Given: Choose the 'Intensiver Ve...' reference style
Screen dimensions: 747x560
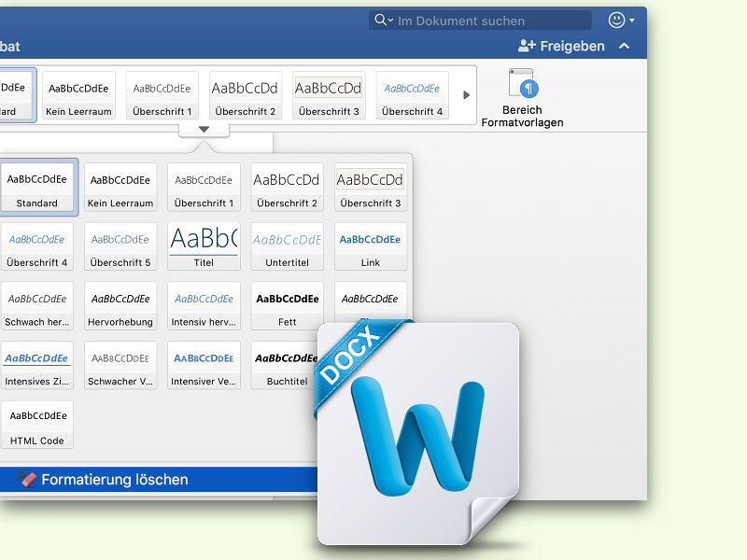Looking at the screenshot, I should (204, 365).
